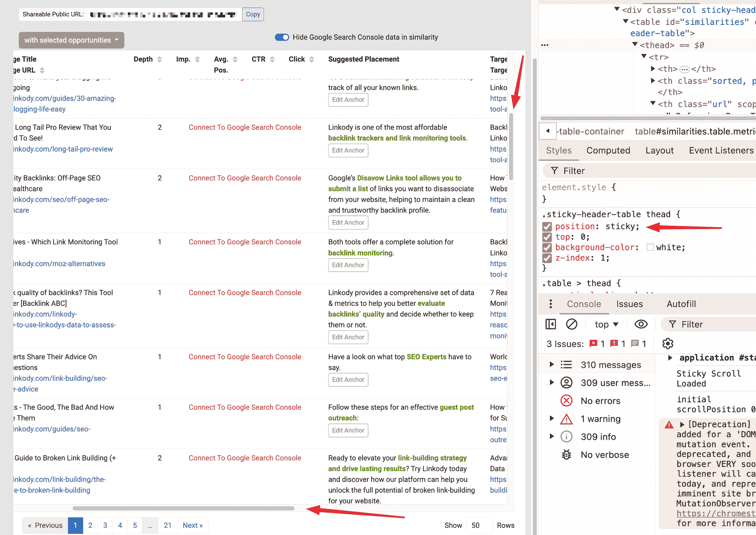The image size is (756, 535).
Task: Select the No verbose bug icon
Action: pyautogui.click(x=566, y=454)
